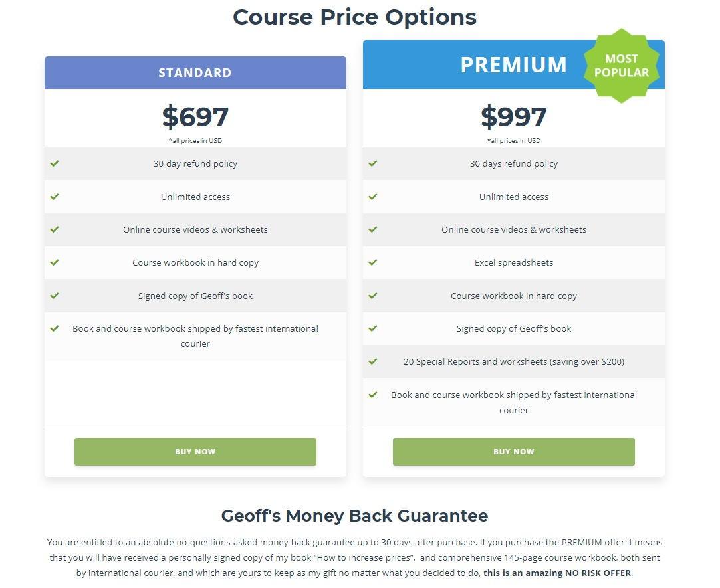The width and height of the screenshot is (720, 588).
Task: Click the Course Price Options heading
Action: pos(354,17)
